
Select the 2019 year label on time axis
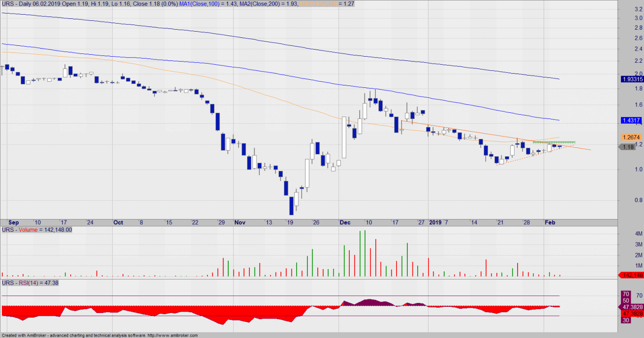[x=435, y=222]
